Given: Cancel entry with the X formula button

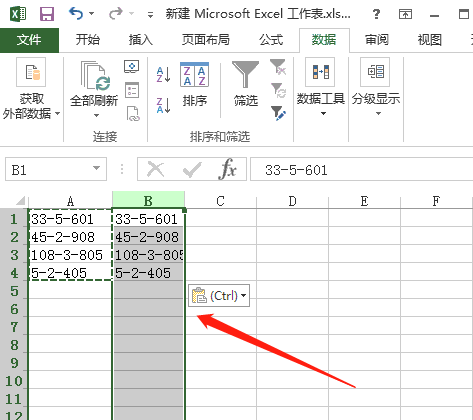Looking at the screenshot, I should (156, 169).
